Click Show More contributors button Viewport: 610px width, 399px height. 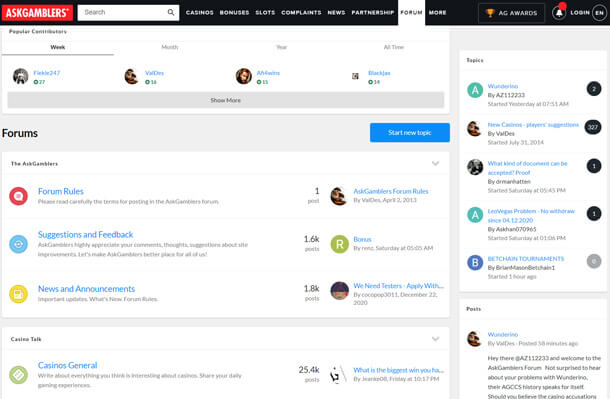click(x=226, y=100)
